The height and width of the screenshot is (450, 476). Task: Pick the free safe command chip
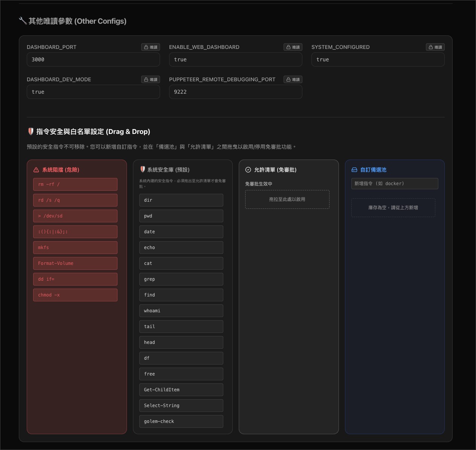click(x=181, y=374)
